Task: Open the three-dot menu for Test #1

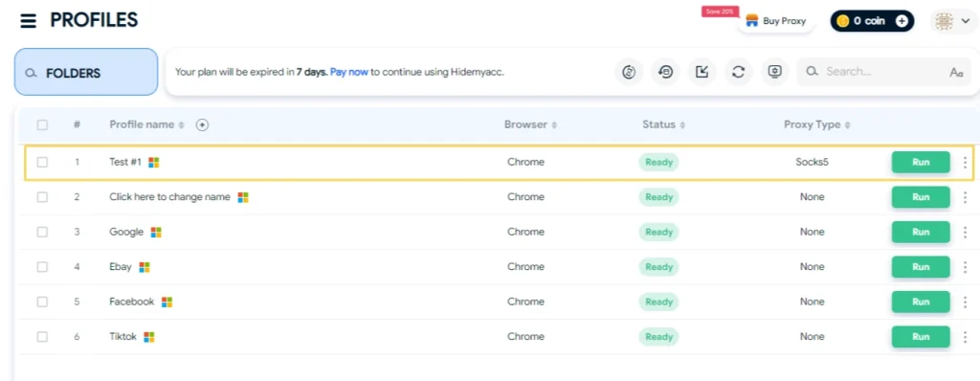Action: 965,162
